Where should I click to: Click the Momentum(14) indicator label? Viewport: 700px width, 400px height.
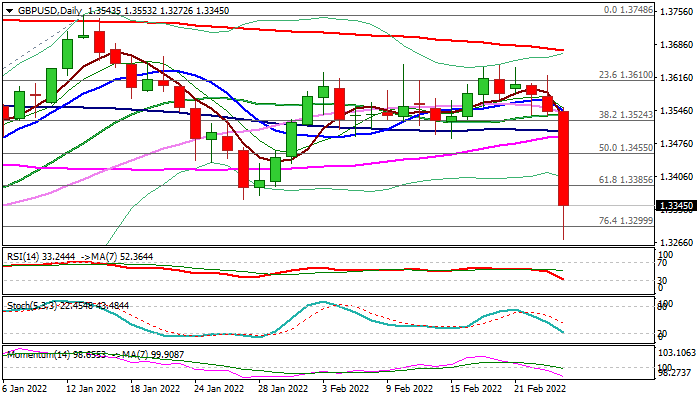tap(37, 355)
